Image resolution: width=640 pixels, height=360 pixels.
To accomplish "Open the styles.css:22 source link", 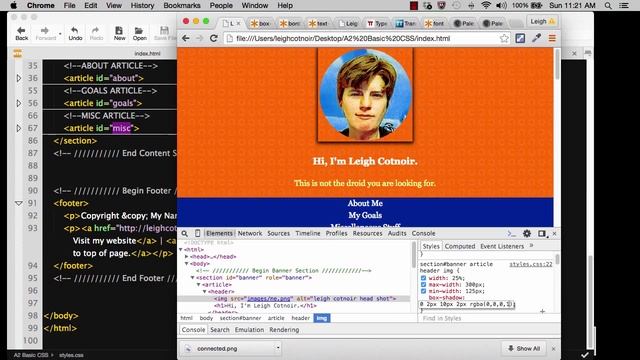I will (531, 264).
